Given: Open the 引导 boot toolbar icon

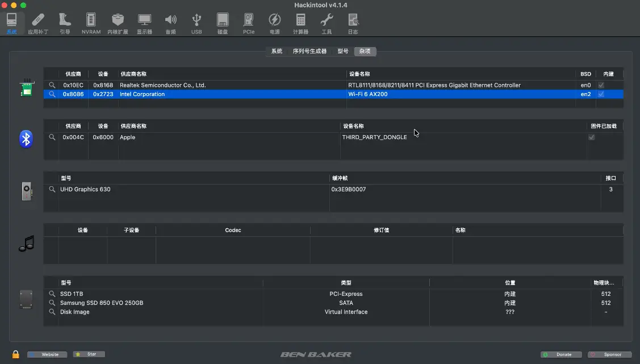Looking at the screenshot, I should tap(65, 23).
